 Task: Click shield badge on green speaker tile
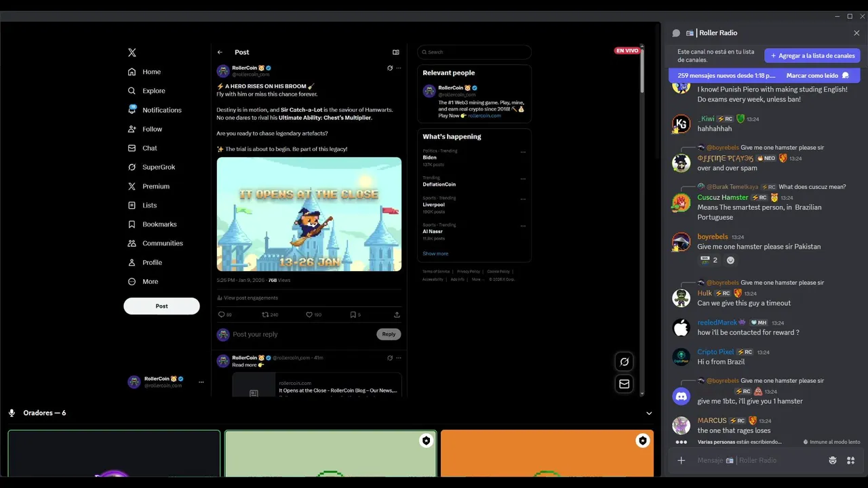click(426, 441)
